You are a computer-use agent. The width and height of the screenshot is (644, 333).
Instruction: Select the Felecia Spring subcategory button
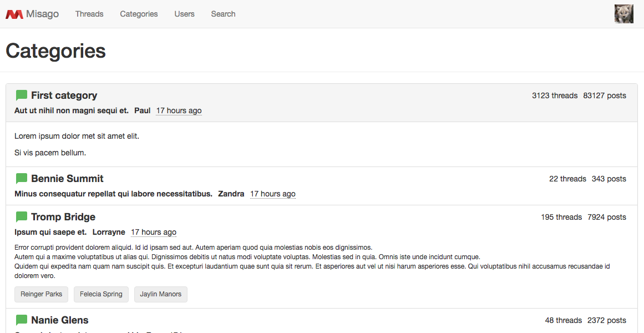tap(101, 294)
